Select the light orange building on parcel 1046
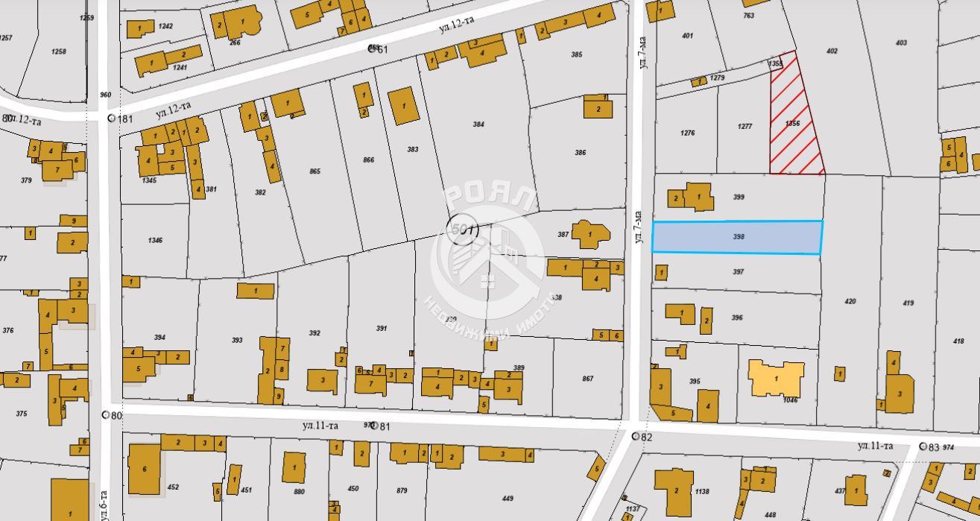 point(776,378)
